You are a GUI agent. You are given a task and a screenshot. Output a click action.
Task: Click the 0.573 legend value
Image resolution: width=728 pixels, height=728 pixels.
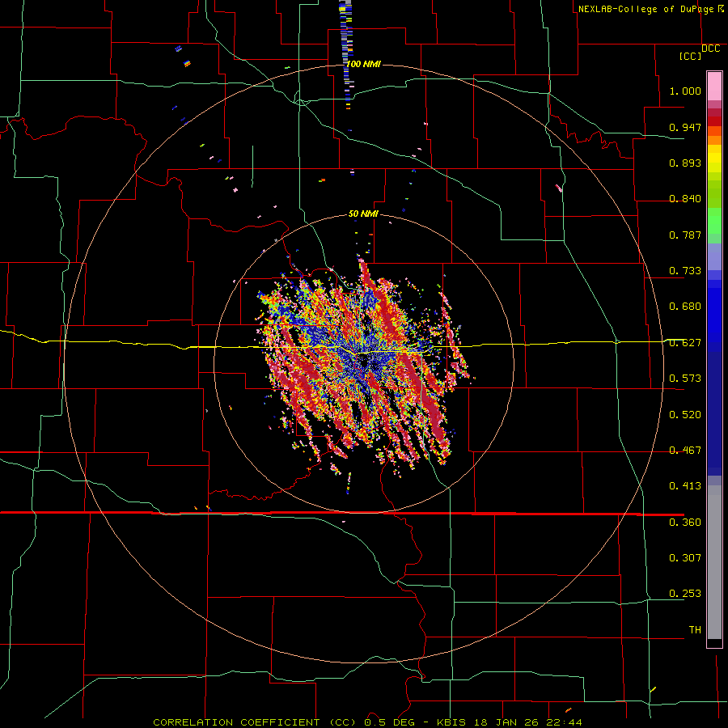click(685, 379)
